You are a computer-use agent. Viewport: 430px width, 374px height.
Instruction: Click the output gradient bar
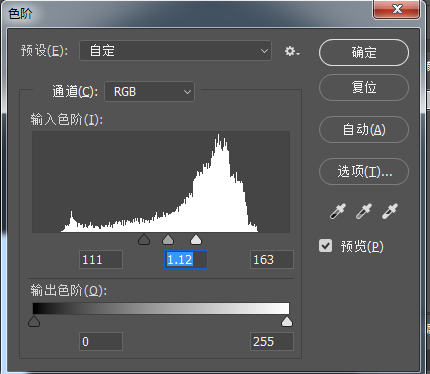coord(161,308)
